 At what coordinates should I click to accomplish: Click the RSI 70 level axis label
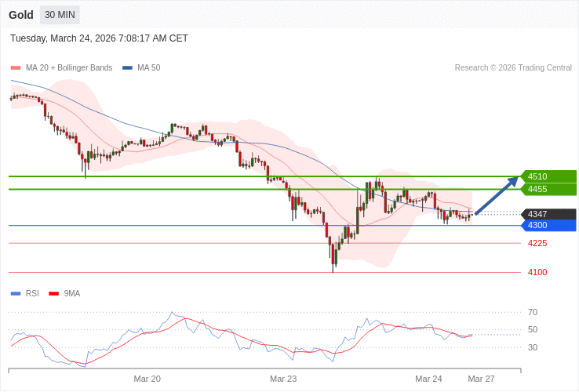[x=533, y=312]
